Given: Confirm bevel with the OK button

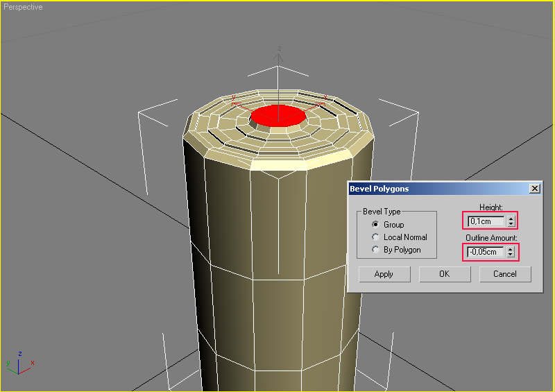Looking at the screenshot, I should point(445,274).
